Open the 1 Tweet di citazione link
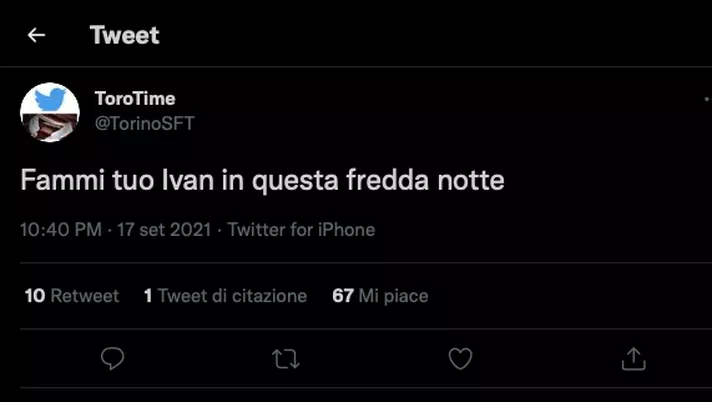Image resolution: width=712 pixels, height=402 pixels. click(225, 296)
